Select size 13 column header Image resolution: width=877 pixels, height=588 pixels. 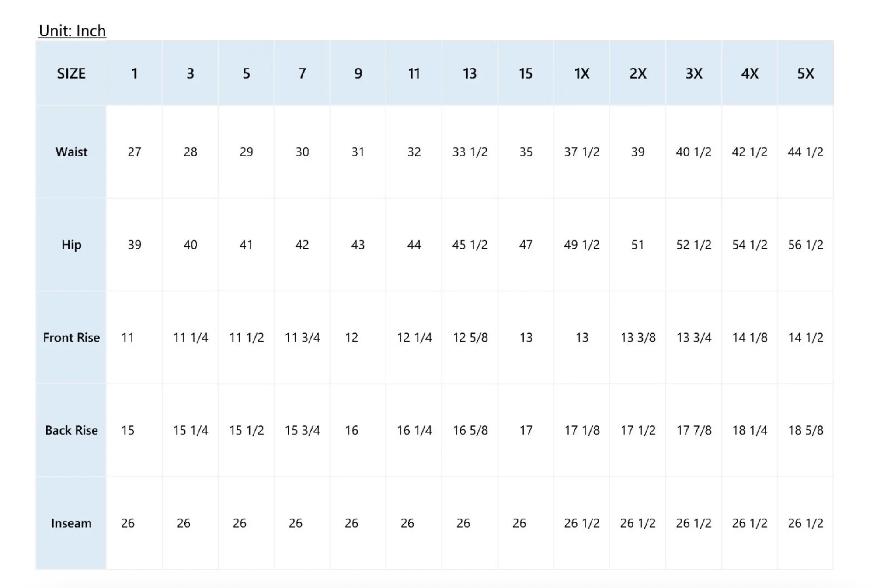[470, 73]
